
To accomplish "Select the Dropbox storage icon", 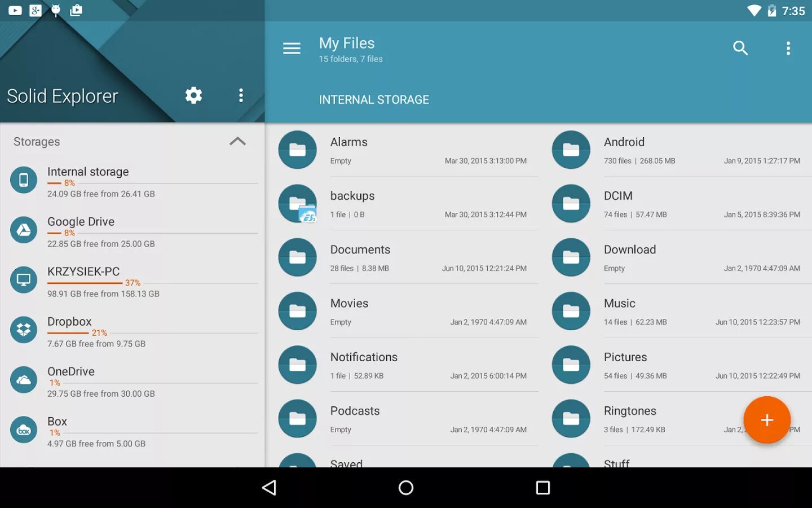I will pos(24,330).
